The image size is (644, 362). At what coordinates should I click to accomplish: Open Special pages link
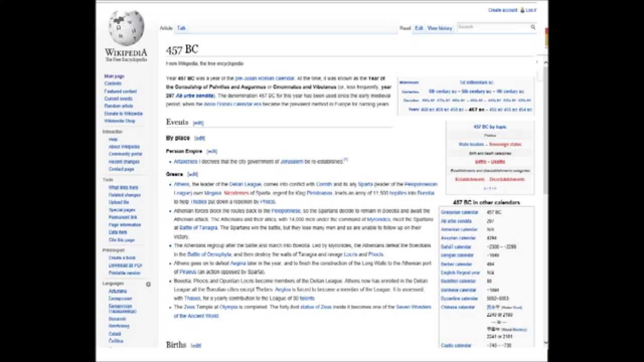click(x=122, y=210)
